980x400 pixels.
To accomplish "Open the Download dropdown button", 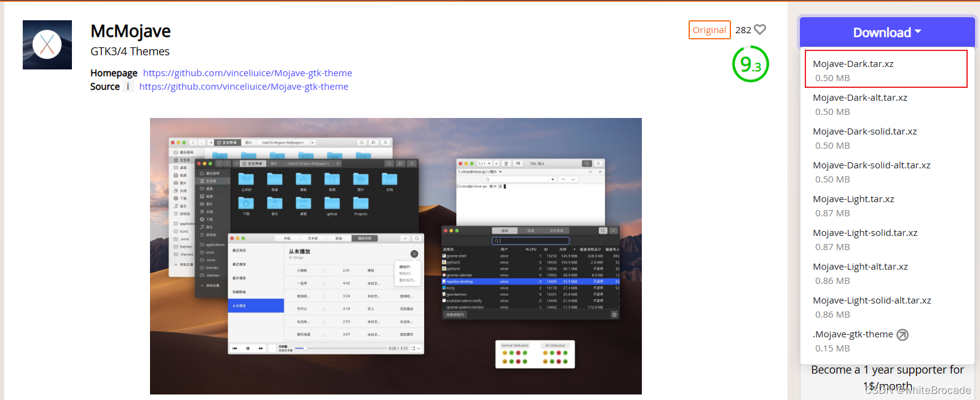I will point(887,33).
